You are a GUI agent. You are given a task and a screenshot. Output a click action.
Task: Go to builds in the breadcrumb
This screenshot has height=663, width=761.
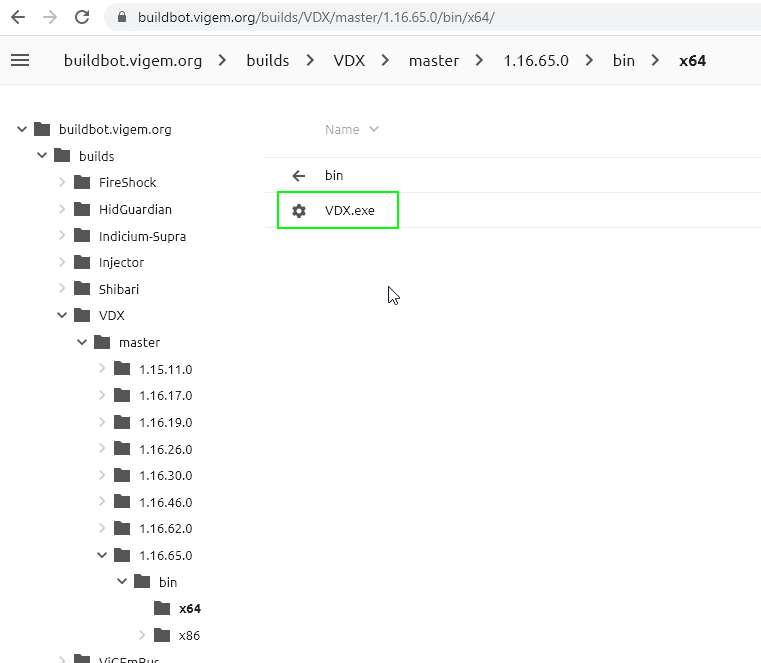pos(268,61)
